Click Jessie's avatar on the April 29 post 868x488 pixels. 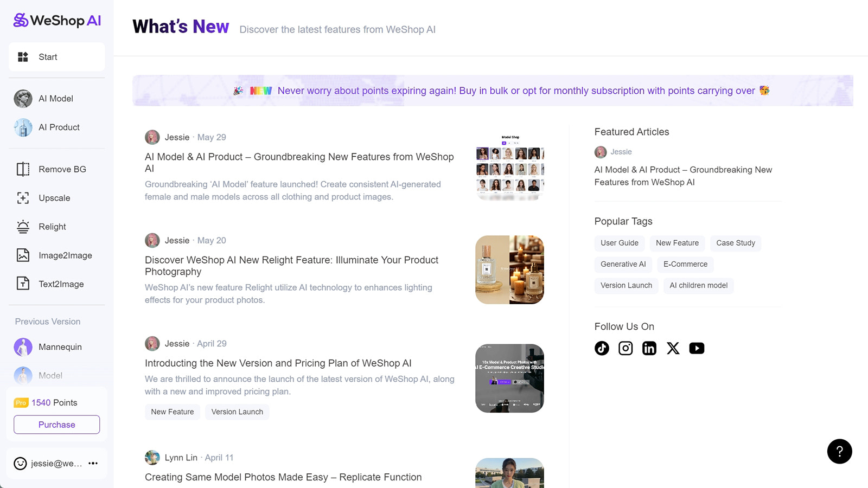pos(152,344)
